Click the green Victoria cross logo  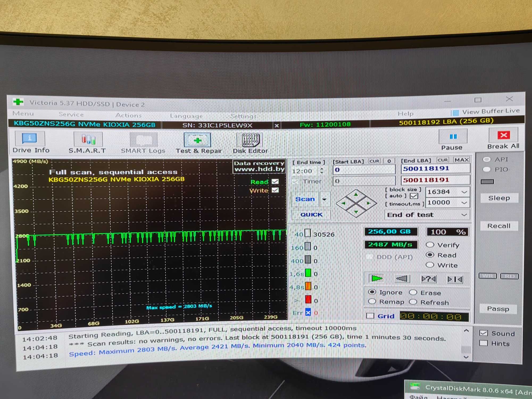pos(18,102)
